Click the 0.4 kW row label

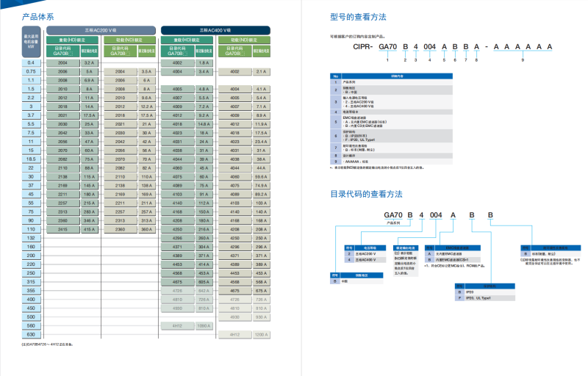pyautogui.click(x=31, y=63)
